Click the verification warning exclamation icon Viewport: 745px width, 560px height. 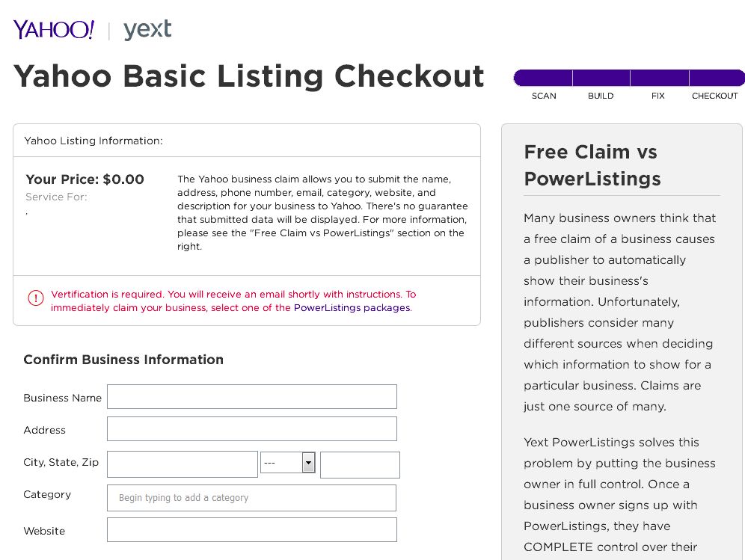pos(35,298)
